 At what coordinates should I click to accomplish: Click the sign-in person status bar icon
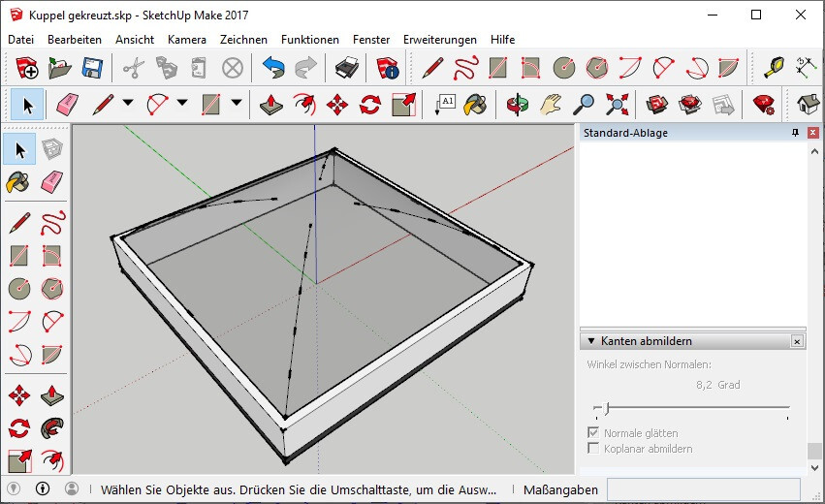click(x=72, y=488)
